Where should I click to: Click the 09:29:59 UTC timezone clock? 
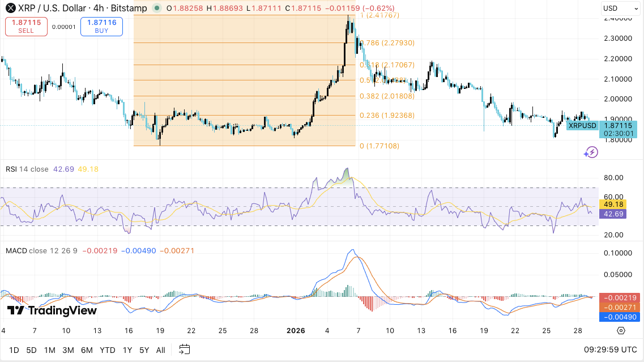[611, 350]
